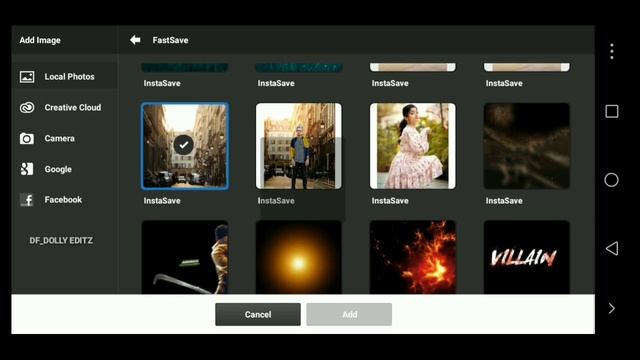Click the Local Photos picture icon
Image resolution: width=640 pixels, height=360 pixels.
point(27,77)
